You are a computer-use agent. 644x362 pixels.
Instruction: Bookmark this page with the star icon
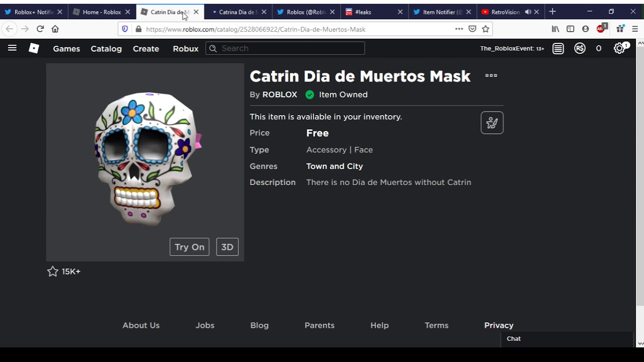tap(486, 29)
